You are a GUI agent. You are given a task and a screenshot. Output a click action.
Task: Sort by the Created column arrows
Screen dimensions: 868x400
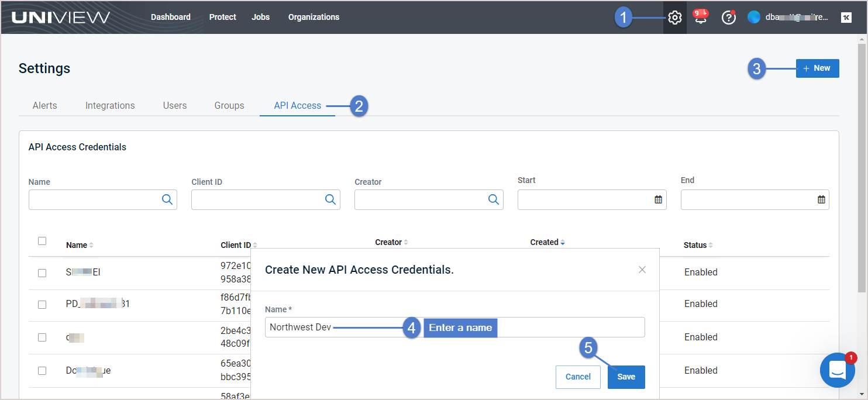(563, 242)
